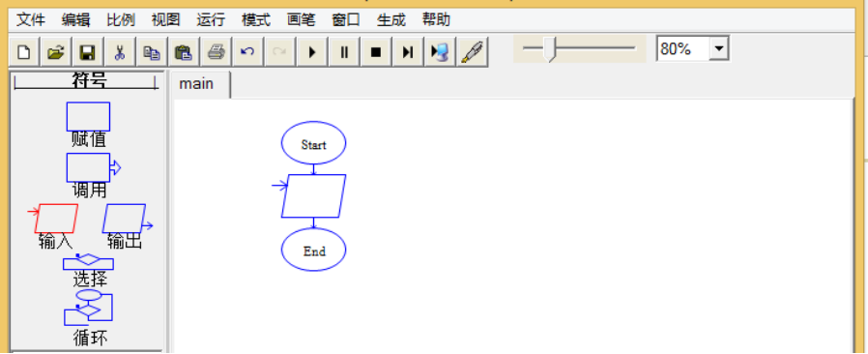Viewport: 868px width, 354px height.
Task: Open the 视图 menu
Action: pyautogui.click(x=165, y=20)
